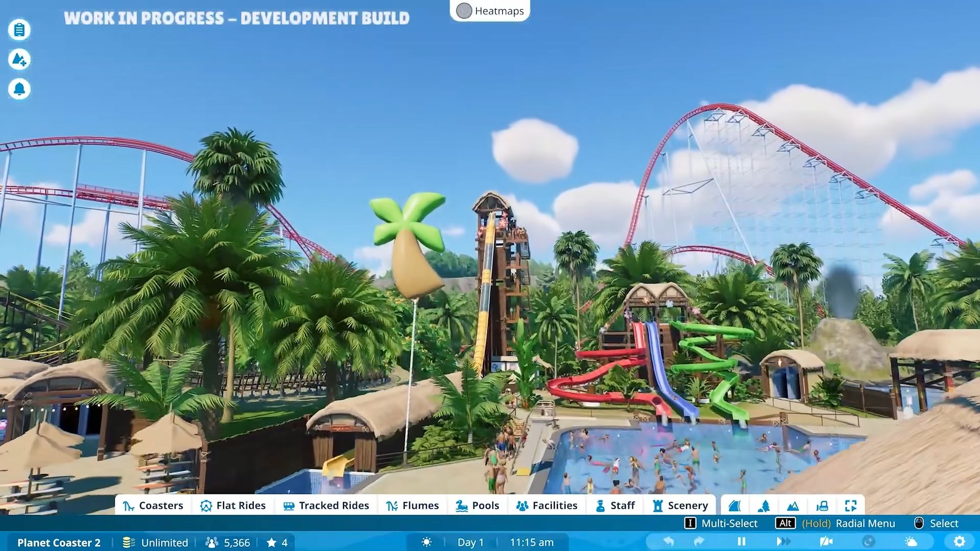Open the Coasters tab
This screenshot has width=980, height=551.
pyautogui.click(x=153, y=506)
